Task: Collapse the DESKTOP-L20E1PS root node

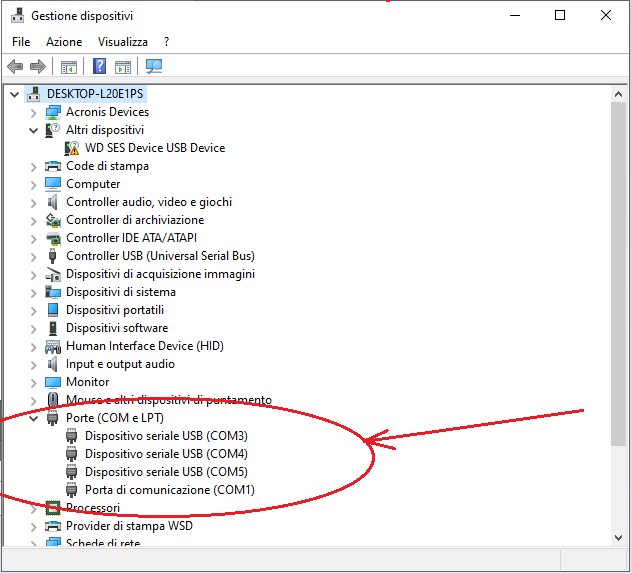Action: pos(15,94)
